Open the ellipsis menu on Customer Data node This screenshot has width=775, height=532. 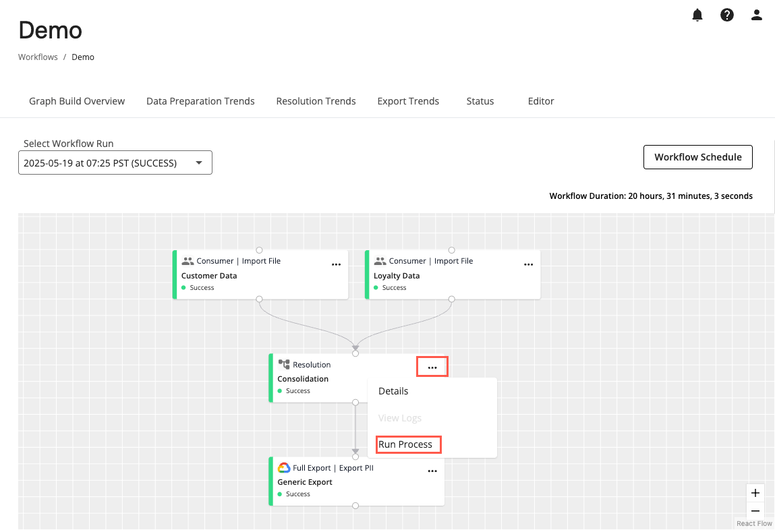click(x=336, y=264)
